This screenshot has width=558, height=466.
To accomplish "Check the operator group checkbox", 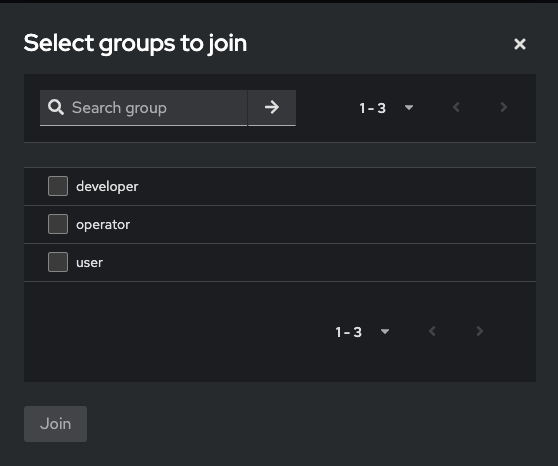I will [58, 224].
